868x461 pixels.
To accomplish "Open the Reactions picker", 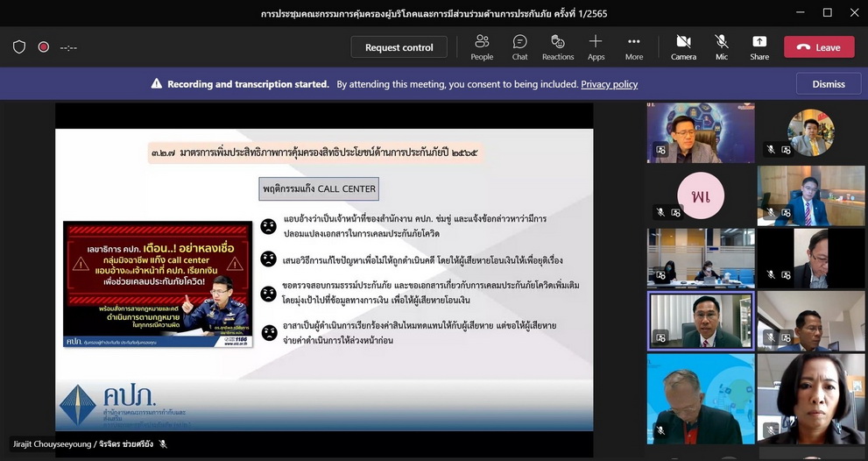I will coord(558,46).
